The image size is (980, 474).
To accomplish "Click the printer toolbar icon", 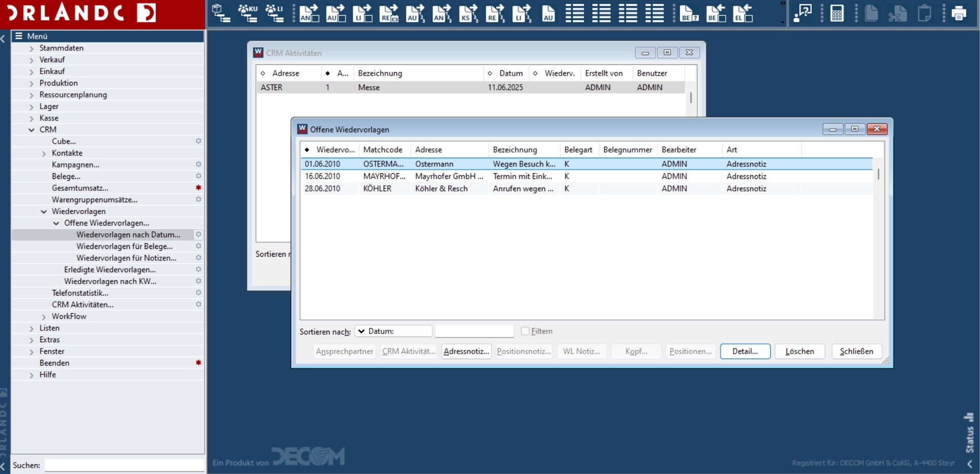I will 959,13.
